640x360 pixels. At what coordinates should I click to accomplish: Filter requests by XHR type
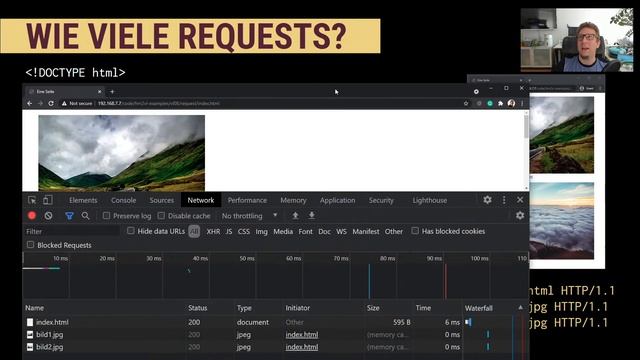tap(213, 231)
